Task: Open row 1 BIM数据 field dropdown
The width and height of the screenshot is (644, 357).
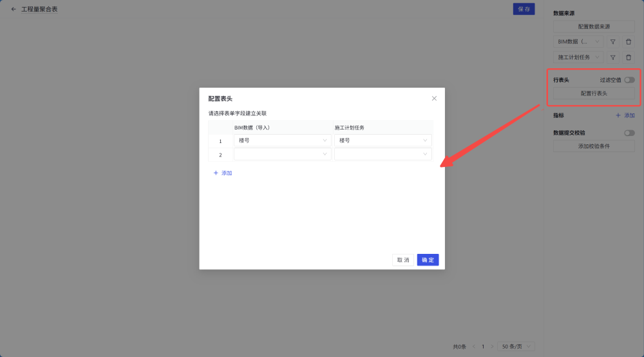Action: point(282,140)
